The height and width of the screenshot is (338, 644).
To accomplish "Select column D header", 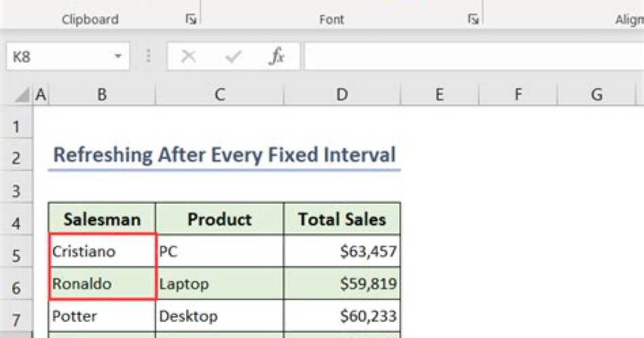I will tap(342, 95).
